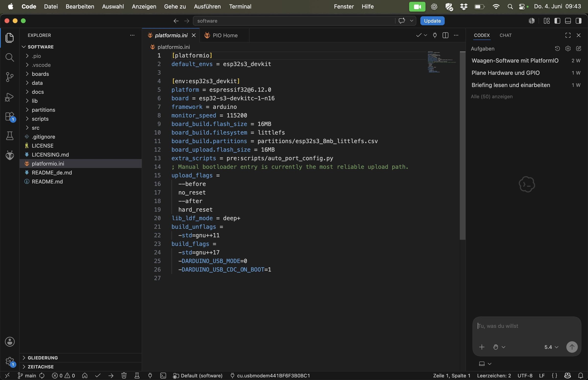Open Codex settings gear icon

pos(568,49)
